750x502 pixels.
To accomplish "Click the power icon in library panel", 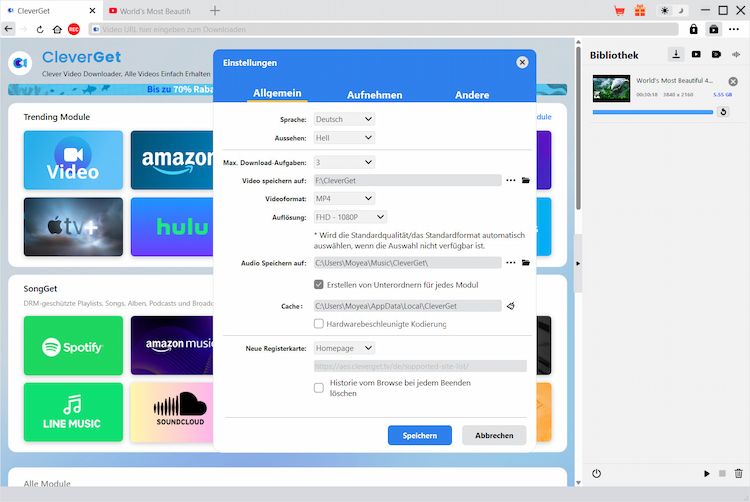I will (596, 473).
